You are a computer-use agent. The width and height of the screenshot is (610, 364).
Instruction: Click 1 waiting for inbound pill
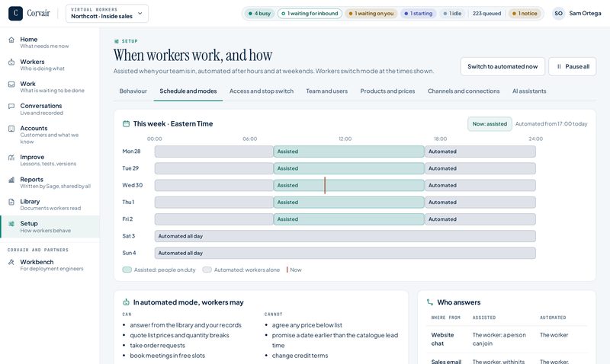point(310,13)
